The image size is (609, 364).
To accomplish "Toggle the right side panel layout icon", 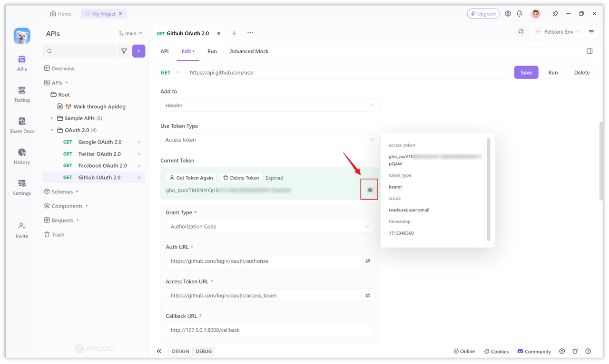I will pyautogui.click(x=589, y=51).
